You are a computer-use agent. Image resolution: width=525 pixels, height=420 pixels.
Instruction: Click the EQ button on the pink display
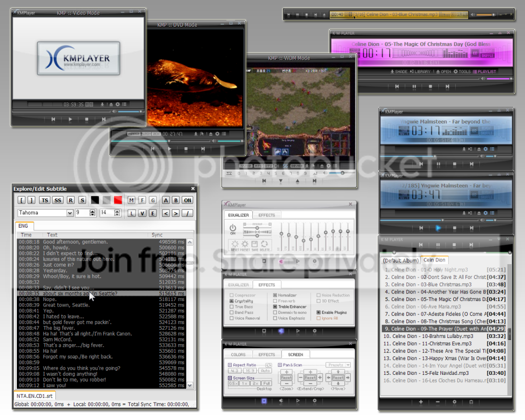point(475,53)
